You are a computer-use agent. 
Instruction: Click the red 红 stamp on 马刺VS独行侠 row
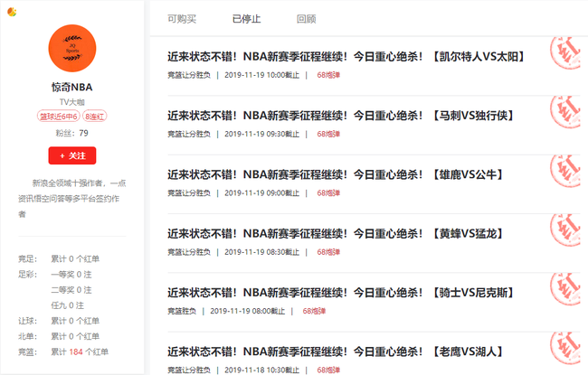(565, 112)
